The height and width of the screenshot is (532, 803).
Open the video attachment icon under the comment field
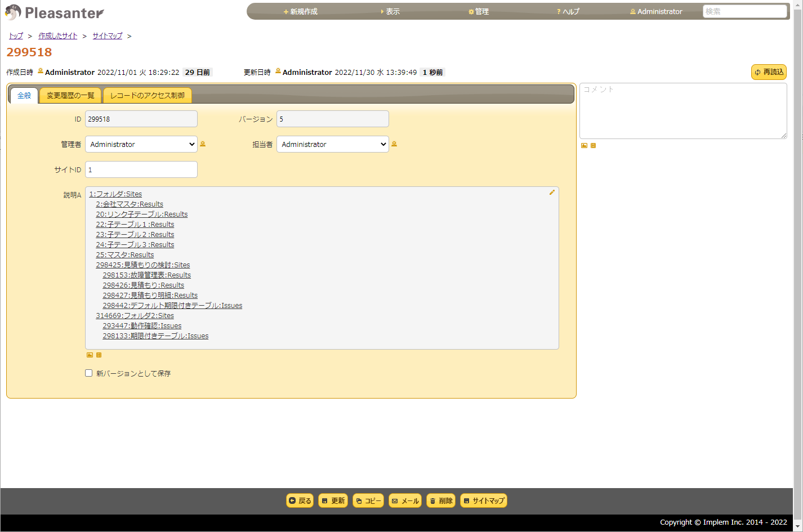tap(593, 145)
